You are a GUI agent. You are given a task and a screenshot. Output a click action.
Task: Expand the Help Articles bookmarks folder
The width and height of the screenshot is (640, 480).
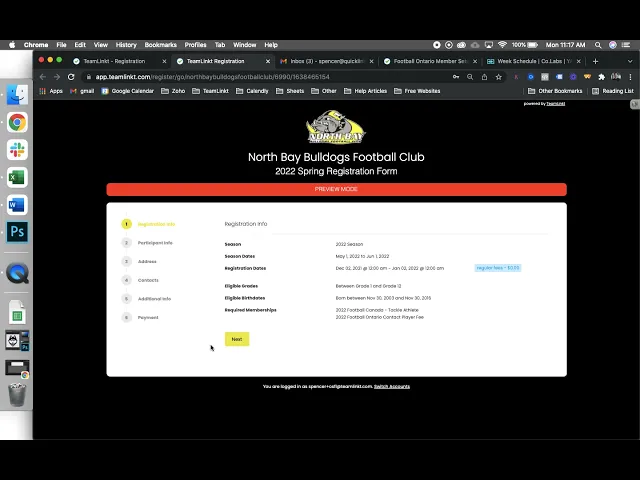click(365, 91)
